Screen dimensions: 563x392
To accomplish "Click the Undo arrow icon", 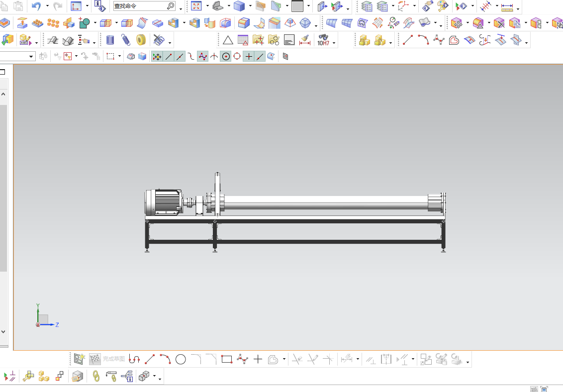I will click(x=36, y=6).
